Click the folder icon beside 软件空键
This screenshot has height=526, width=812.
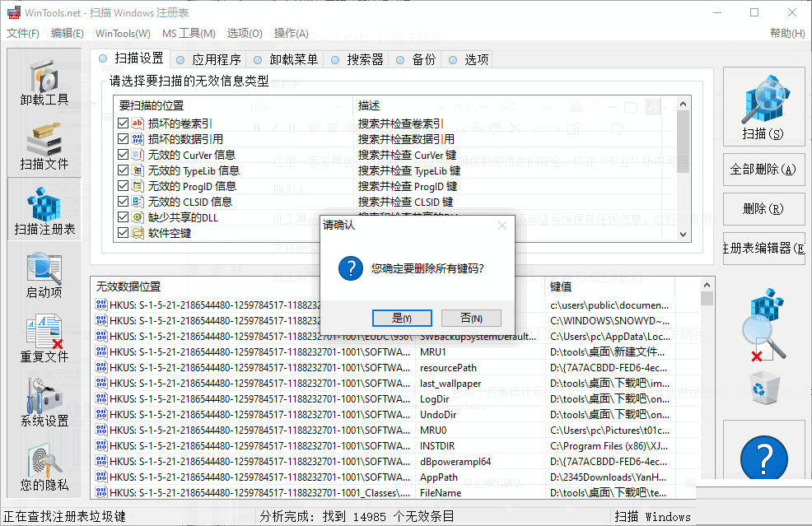[138, 232]
